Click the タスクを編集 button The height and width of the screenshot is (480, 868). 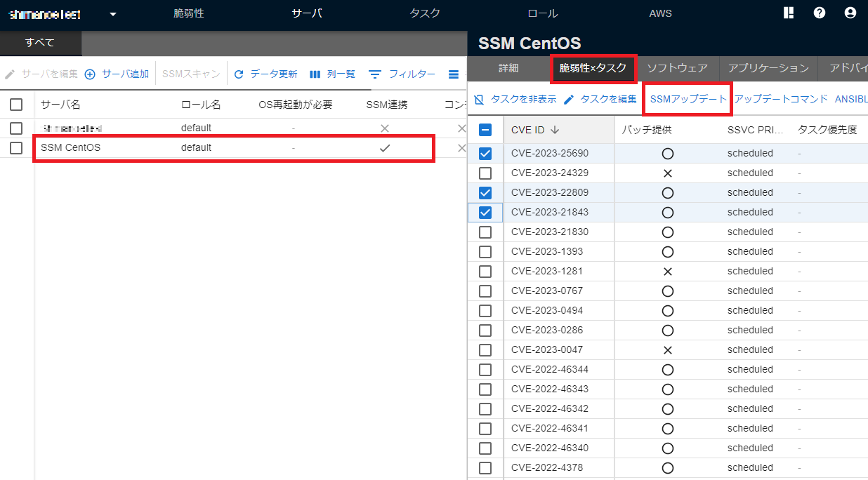click(600, 100)
